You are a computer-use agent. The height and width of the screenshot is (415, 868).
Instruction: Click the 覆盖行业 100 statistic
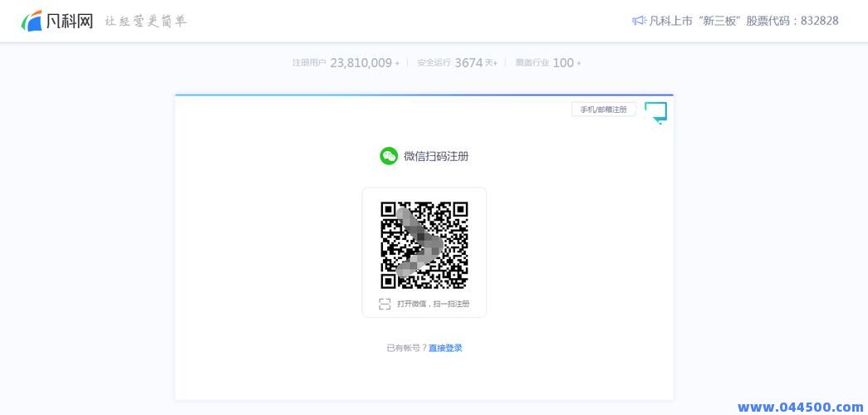pos(548,63)
